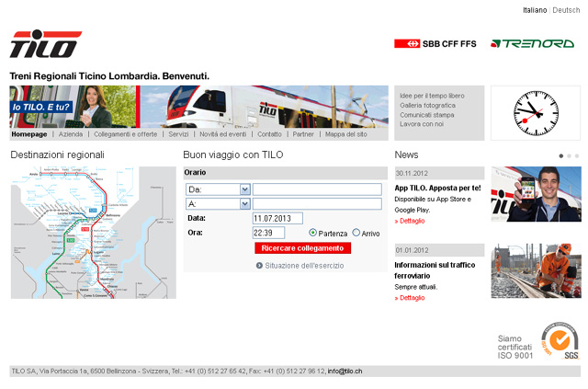The image size is (588, 389).
Task: Open the Collegamenti e offerte menu
Action: [125, 134]
